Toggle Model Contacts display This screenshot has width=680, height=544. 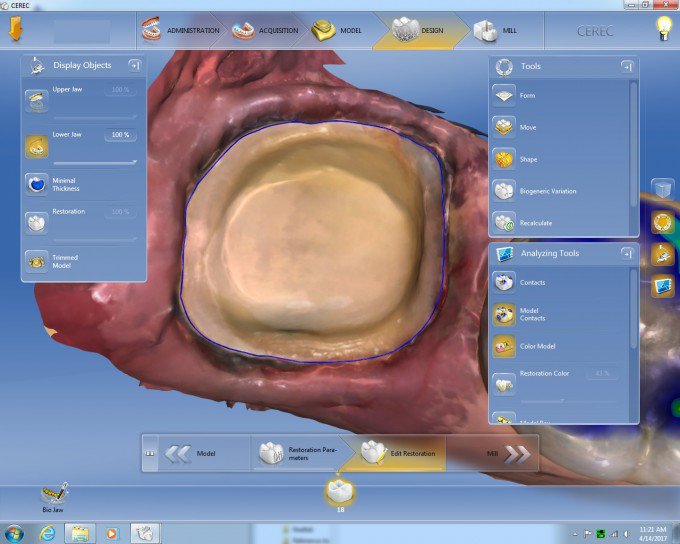pos(504,315)
